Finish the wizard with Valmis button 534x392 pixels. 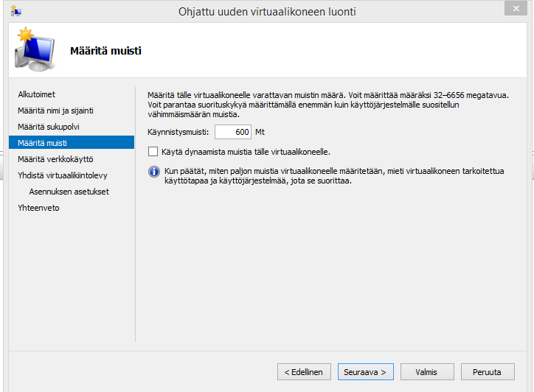pyautogui.click(x=427, y=372)
